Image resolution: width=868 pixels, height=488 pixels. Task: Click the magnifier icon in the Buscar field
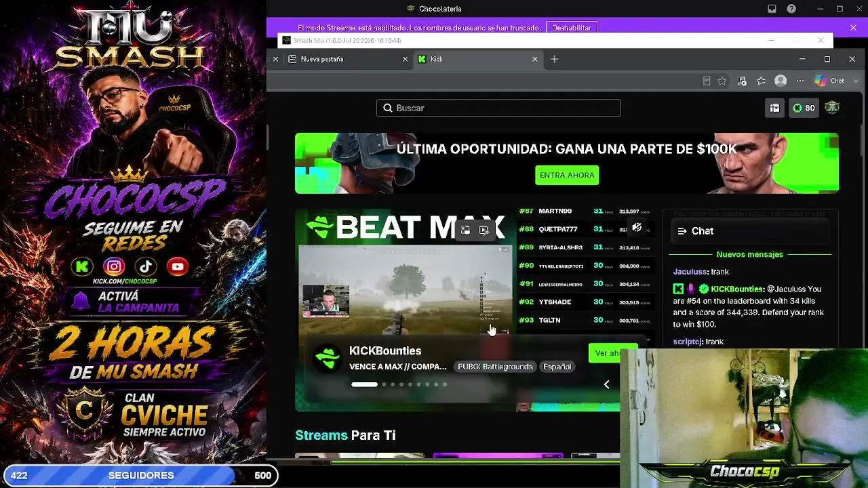[388, 108]
